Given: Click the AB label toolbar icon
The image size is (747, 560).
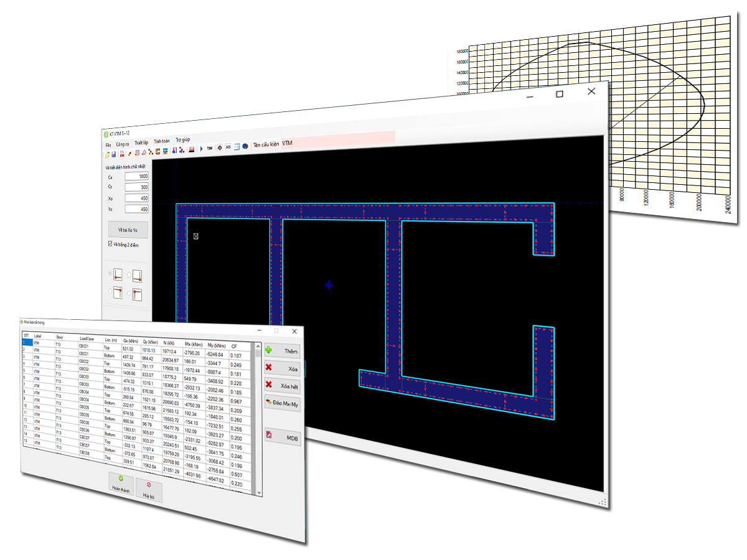Looking at the screenshot, I should pyautogui.click(x=228, y=147).
